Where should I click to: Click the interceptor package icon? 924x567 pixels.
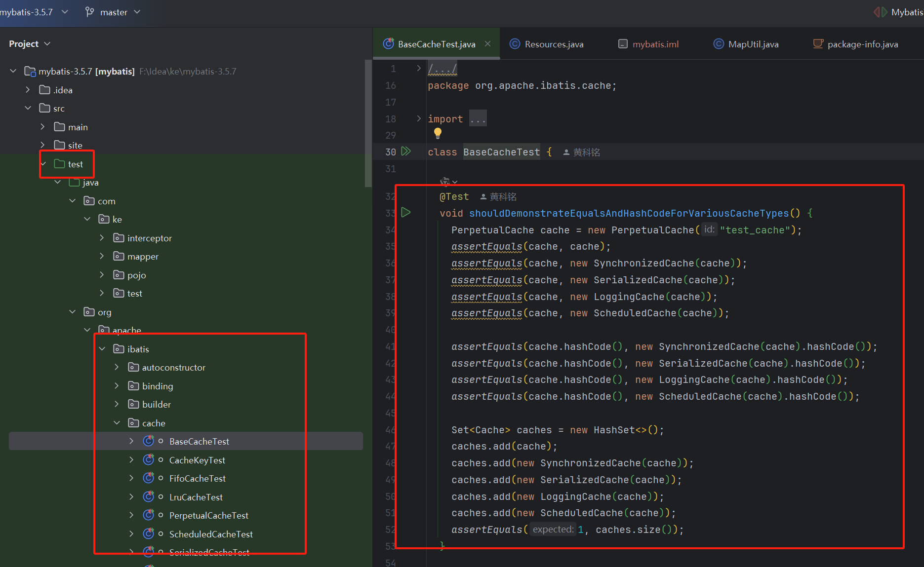point(119,238)
